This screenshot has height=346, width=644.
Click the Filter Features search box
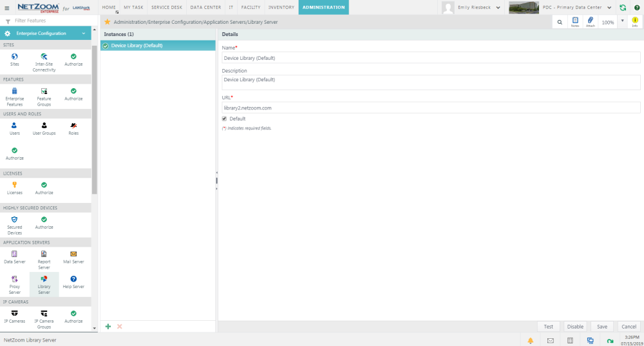pyautogui.click(x=50, y=21)
